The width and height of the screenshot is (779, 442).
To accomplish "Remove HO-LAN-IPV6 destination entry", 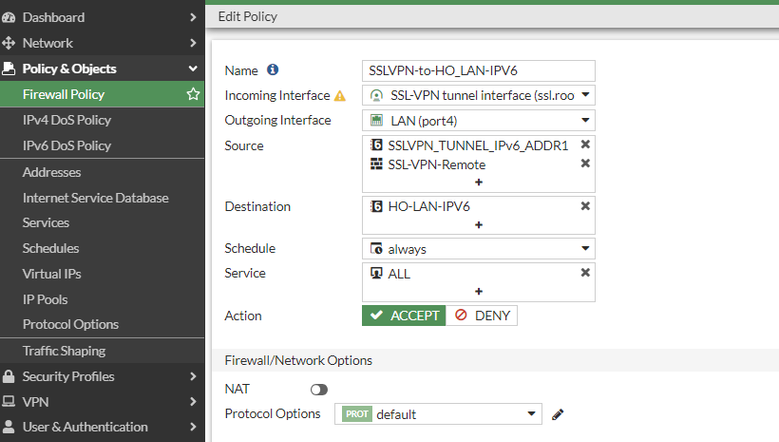I will pyautogui.click(x=585, y=206).
